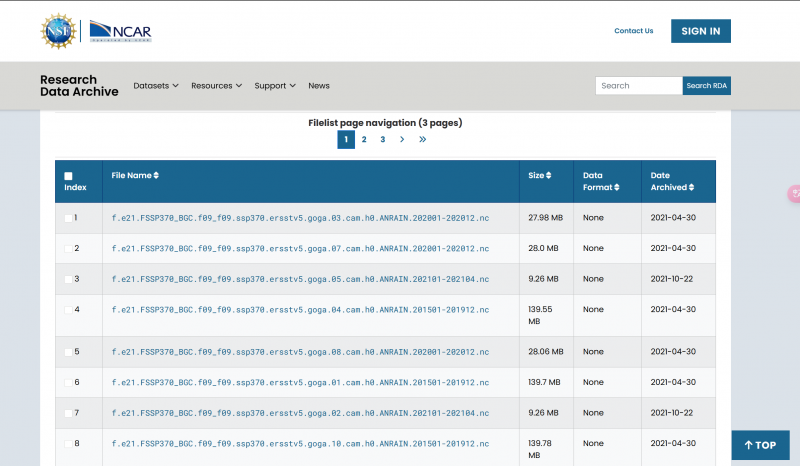This screenshot has height=466, width=800.
Task: Select checkbox for file row 5
Action: pos(68,352)
